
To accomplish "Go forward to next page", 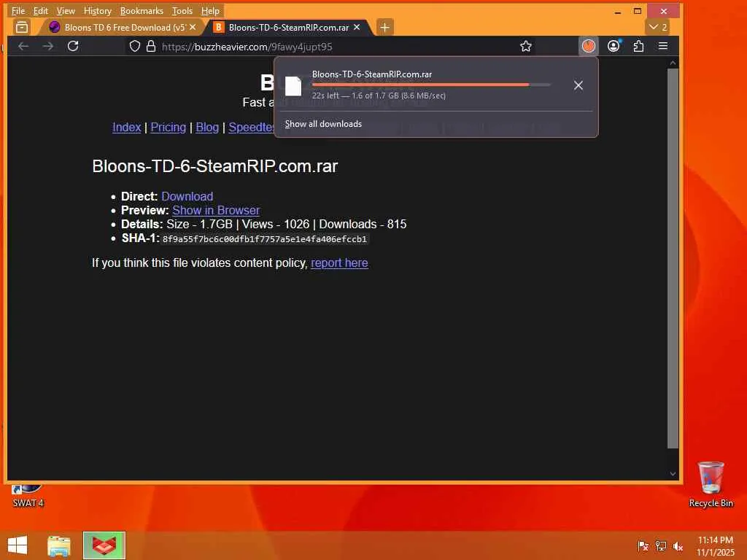I will [x=48, y=46].
